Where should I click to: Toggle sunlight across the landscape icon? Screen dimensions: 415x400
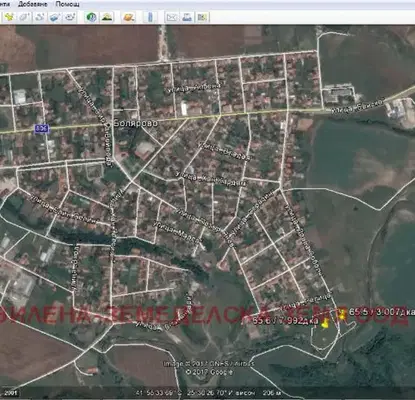point(107,17)
